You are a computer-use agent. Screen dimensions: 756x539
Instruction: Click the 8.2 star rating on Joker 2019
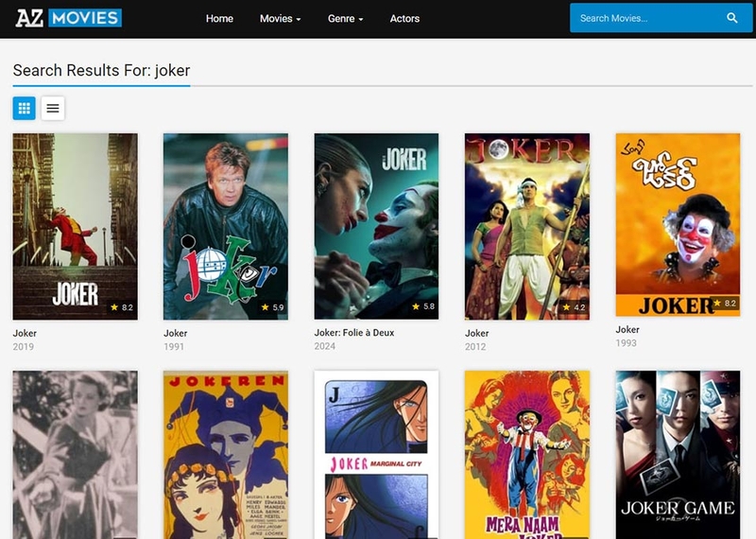[x=122, y=307]
